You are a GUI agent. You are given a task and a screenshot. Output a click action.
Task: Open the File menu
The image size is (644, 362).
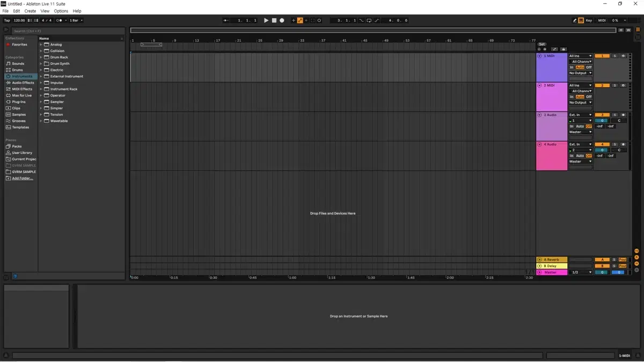[x=5, y=11]
